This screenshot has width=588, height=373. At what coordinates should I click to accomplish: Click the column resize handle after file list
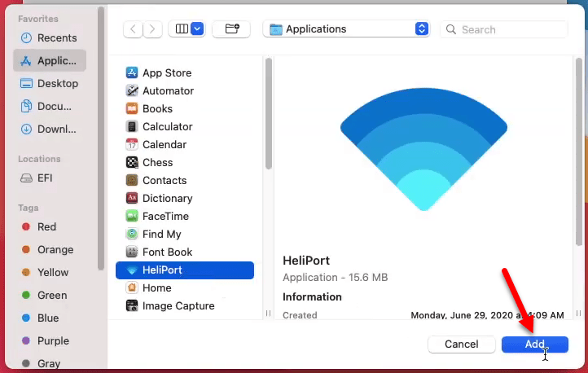tap(268, 313)
